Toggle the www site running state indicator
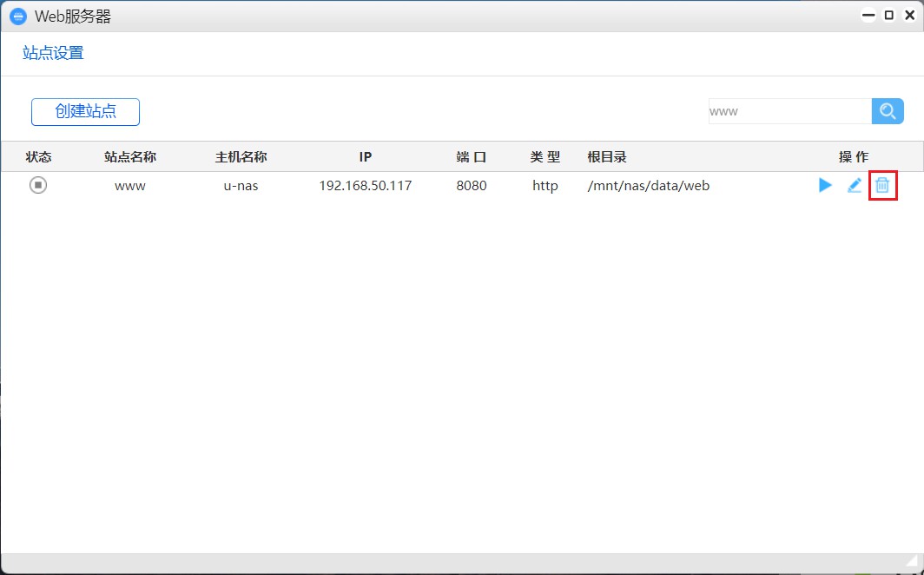 [37, 185]
